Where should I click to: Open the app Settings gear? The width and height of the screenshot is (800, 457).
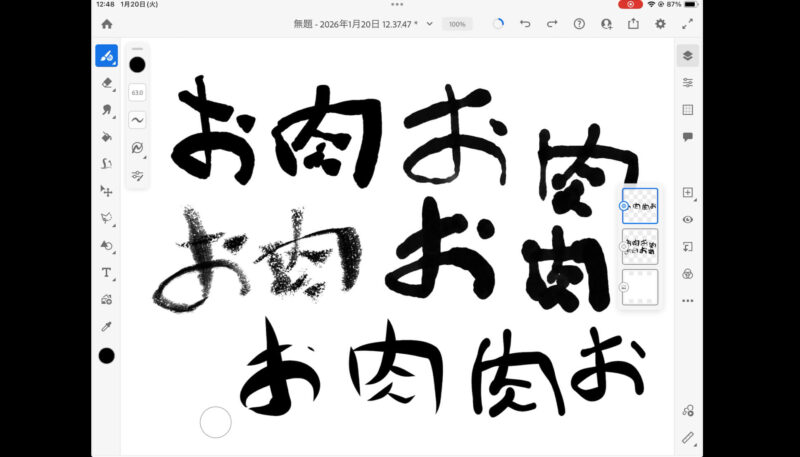[x=660, y=24]
